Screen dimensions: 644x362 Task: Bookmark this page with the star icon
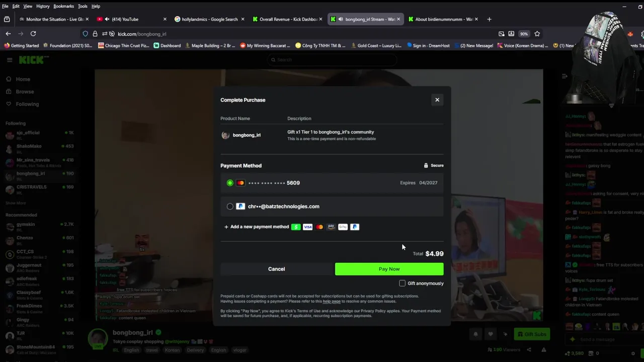tap(537, 34)
